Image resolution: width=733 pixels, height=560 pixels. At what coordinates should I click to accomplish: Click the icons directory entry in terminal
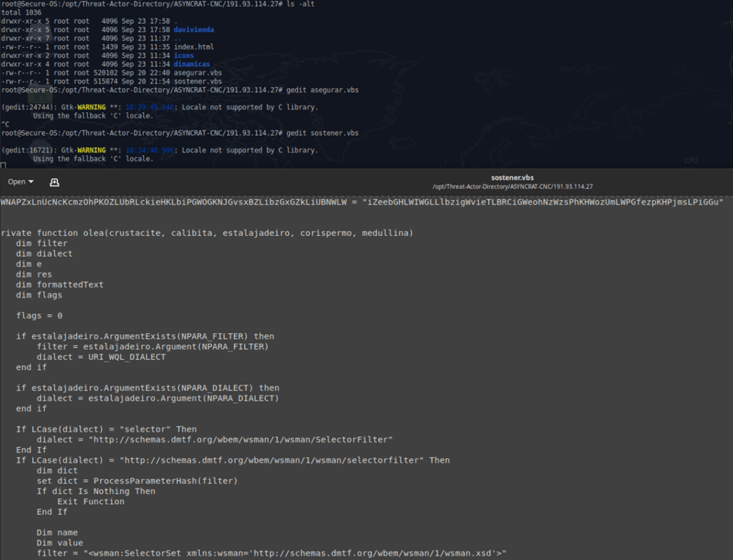(183, 55)
